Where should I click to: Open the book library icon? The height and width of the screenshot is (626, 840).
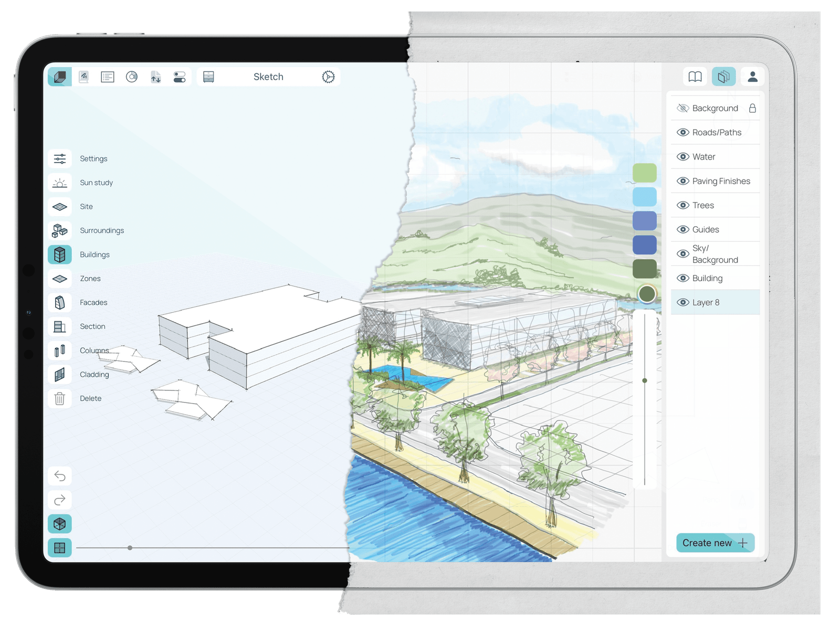coord(695,77)
